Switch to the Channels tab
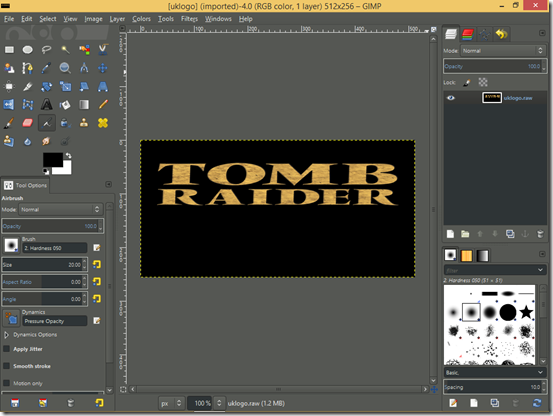Viewport: 553px width, 416px height. (467, 34)
